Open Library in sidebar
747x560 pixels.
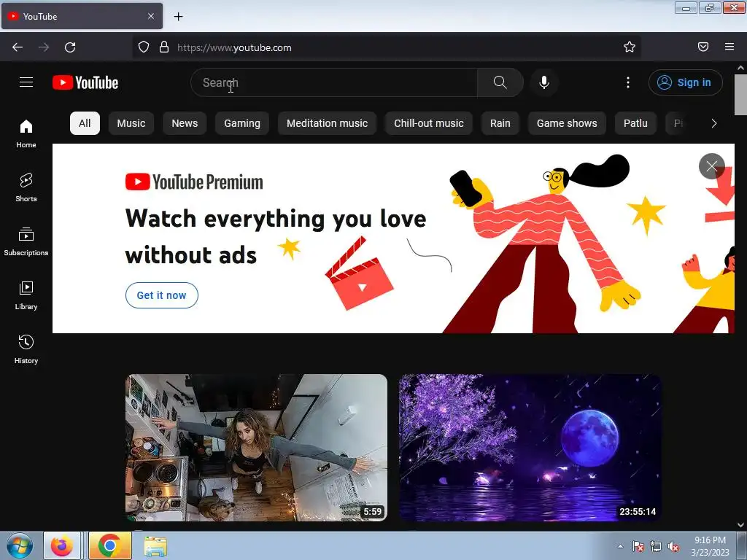[x=26, y=296]
